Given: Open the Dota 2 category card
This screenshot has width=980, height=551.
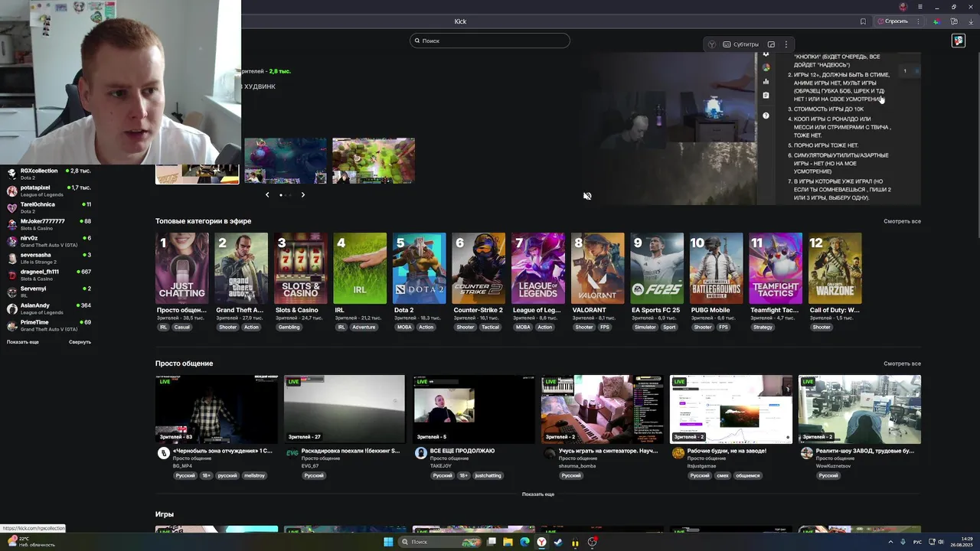Looking at the screenshot, I should pyautogui.click(x=420, y=269).
